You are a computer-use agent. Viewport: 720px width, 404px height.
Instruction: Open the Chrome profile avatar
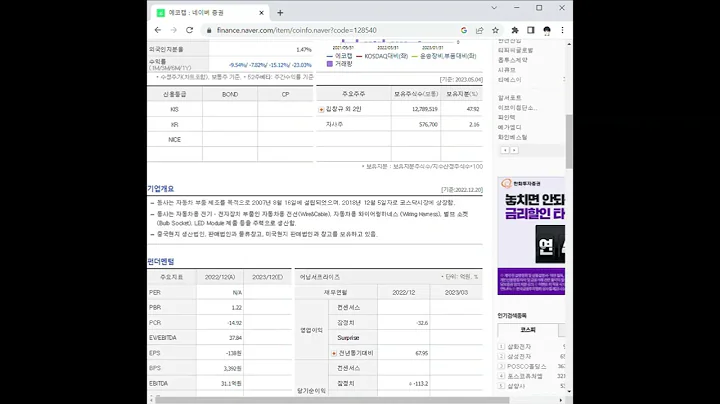[x=546, y=30]
